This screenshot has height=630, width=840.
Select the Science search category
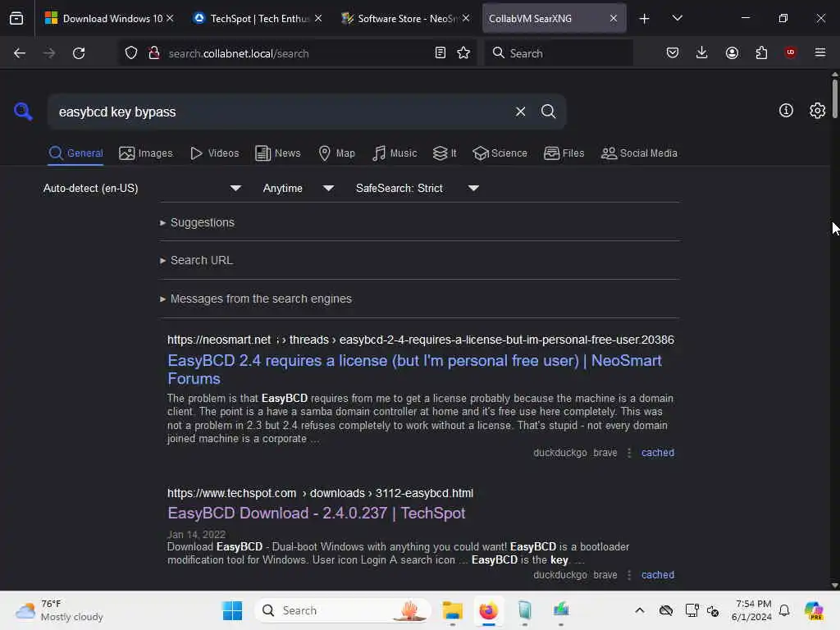click(x=500, y=153)
